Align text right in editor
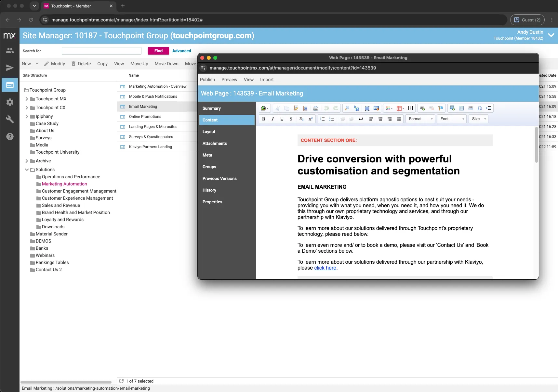The height and width of the screenshot is (392, 558). pos(390,119)
